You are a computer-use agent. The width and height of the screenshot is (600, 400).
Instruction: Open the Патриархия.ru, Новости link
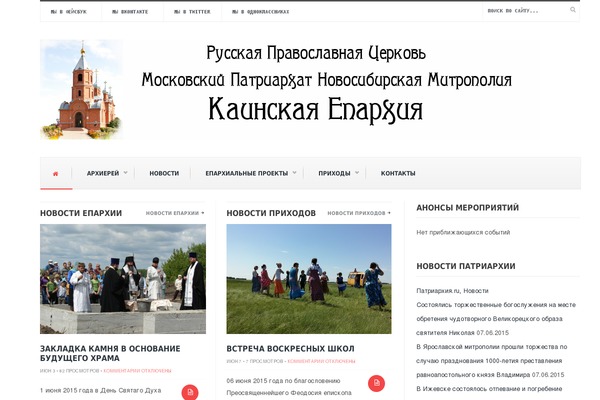452,291
